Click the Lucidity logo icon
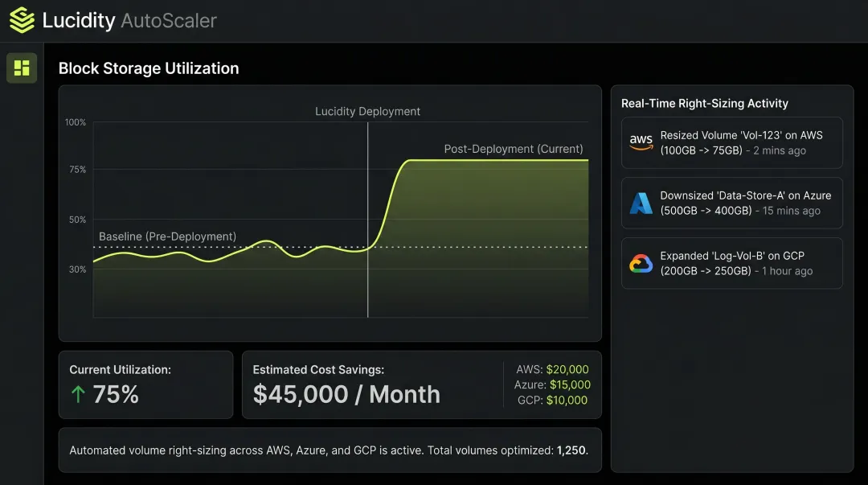The height and width of the screenshot is (485, 868). (x=22, y=20)
